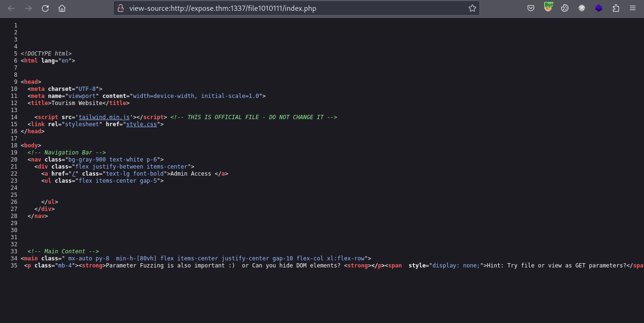Viewport: 644px width, 323px height.
Task: Reload the current page
Action: tap(45, 8)
